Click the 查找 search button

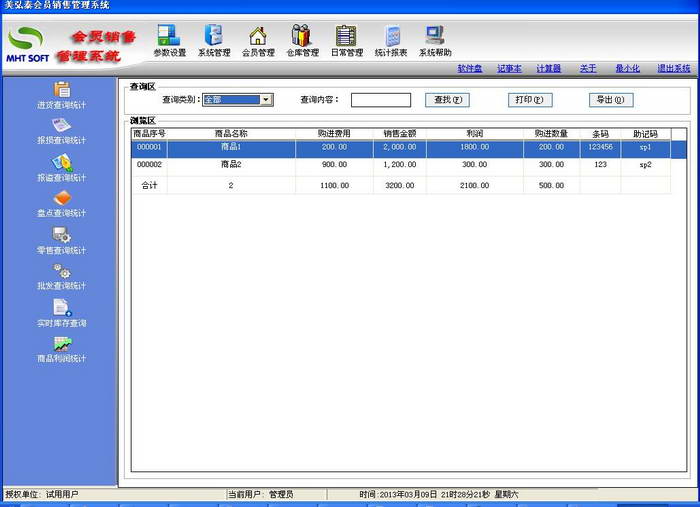(447, 100)
